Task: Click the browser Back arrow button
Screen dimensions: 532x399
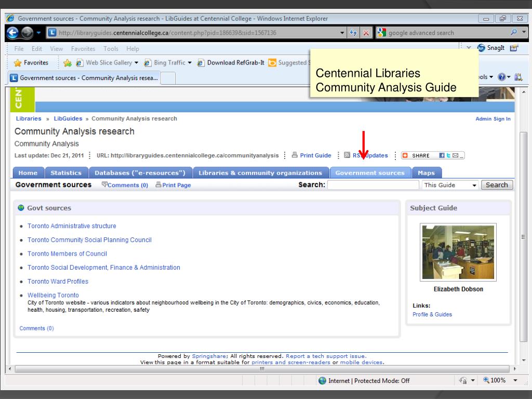Action: click(12, 33)
